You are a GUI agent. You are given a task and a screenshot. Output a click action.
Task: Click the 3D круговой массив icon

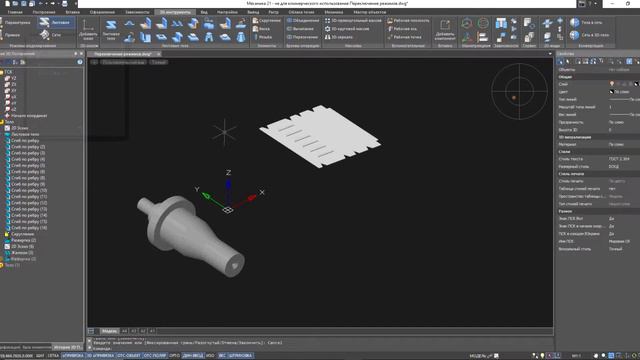tap(327, 29)
